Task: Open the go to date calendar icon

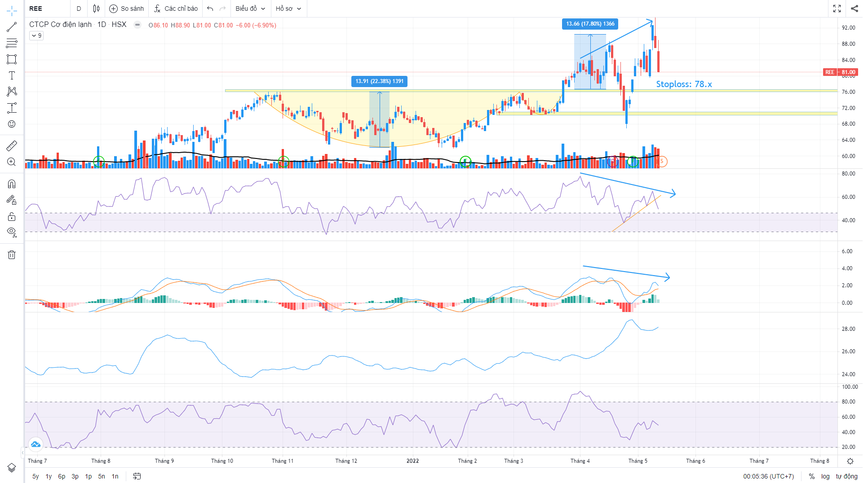Action: tap(137, 476)
